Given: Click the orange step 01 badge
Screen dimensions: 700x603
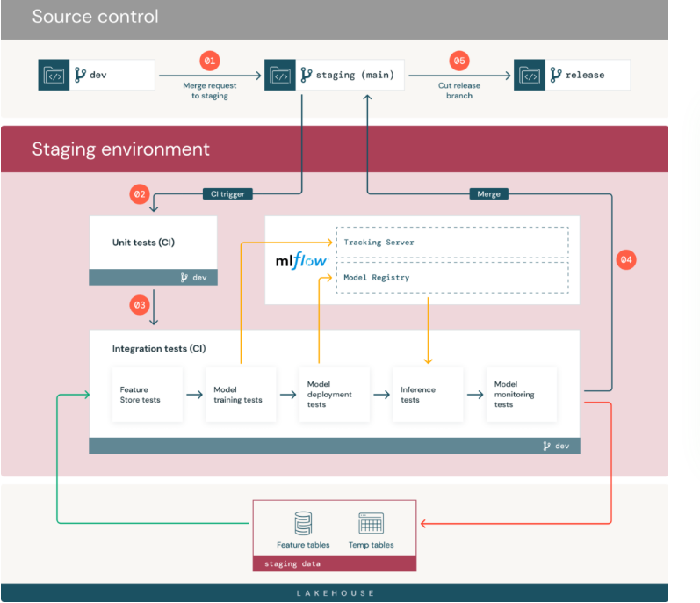Looking at the screenshot, I should [209, 61].
